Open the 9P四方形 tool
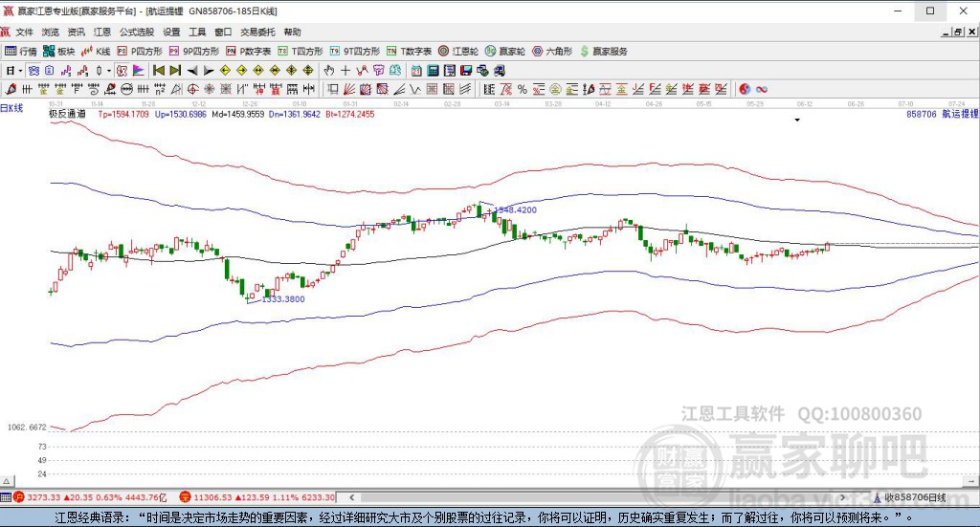Image resolution: width=980 pixels, height=527 pixels. pyautogui.click(x=193, y=52)
